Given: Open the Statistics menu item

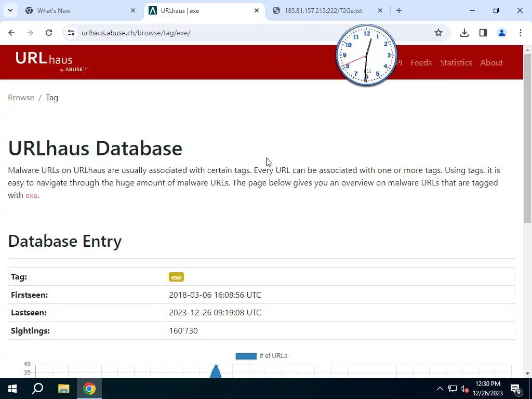Looking at the screenshot, I should (456, 63).
